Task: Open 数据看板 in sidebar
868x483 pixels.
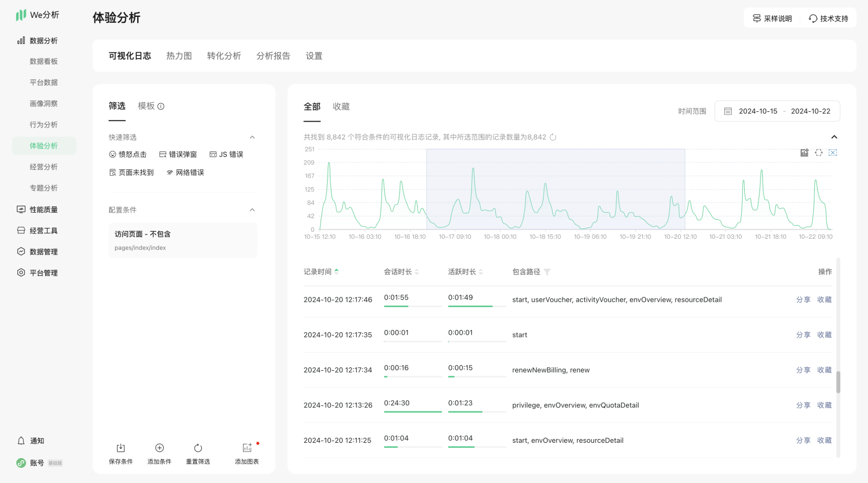Action: [44, 61]
